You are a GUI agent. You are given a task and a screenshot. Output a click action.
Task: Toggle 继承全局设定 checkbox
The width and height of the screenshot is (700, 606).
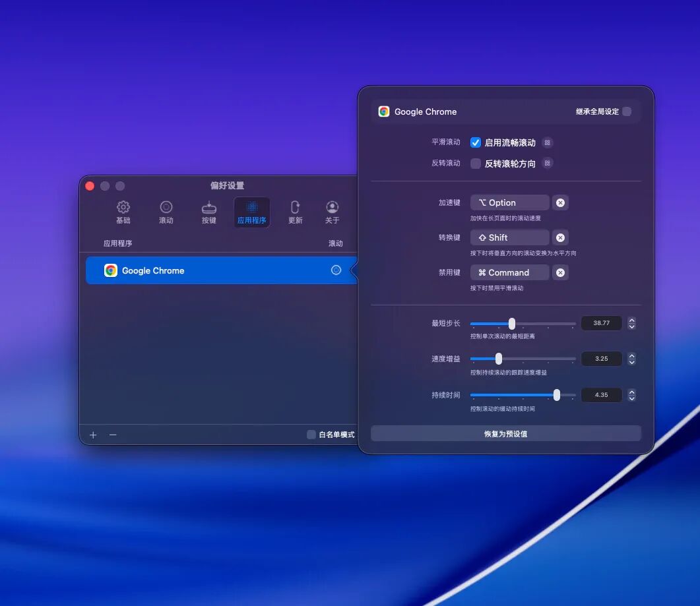tap(627, 111)
